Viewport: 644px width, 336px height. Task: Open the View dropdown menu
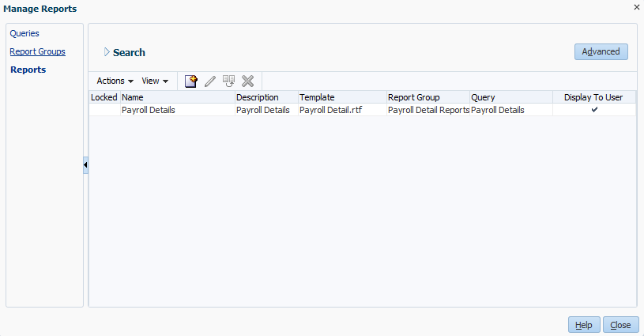click(155, 81)
